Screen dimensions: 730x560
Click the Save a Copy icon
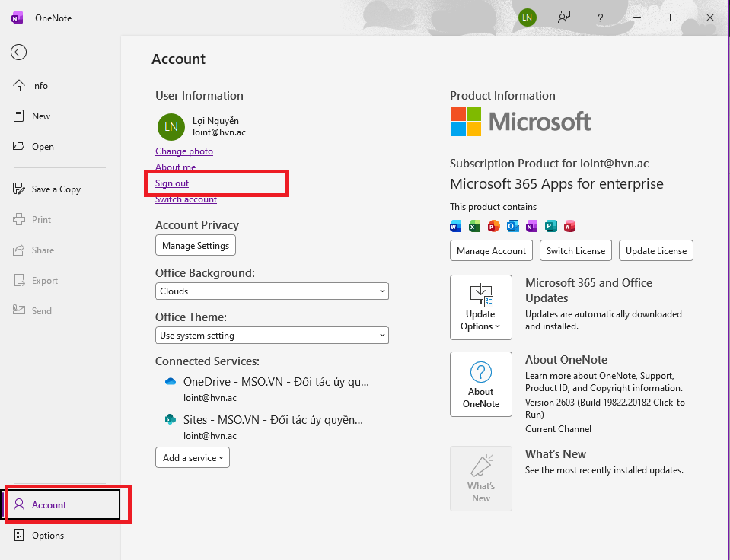point(19,189)
